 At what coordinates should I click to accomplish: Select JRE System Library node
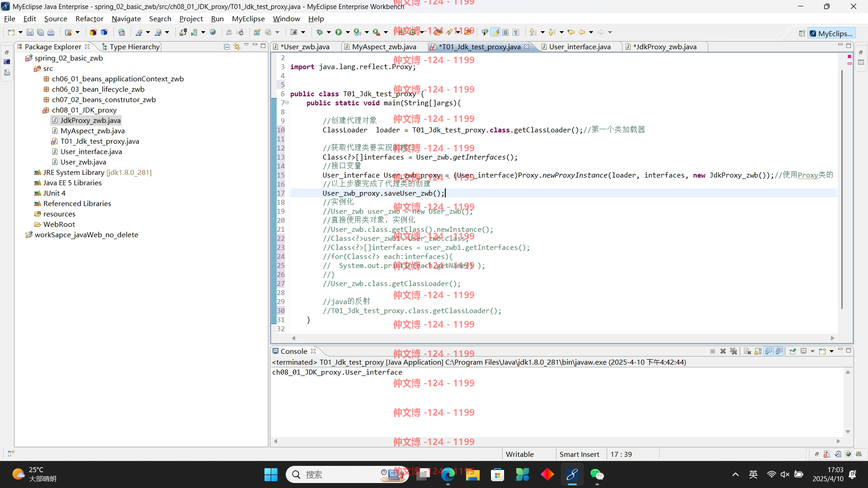[93, 172]
